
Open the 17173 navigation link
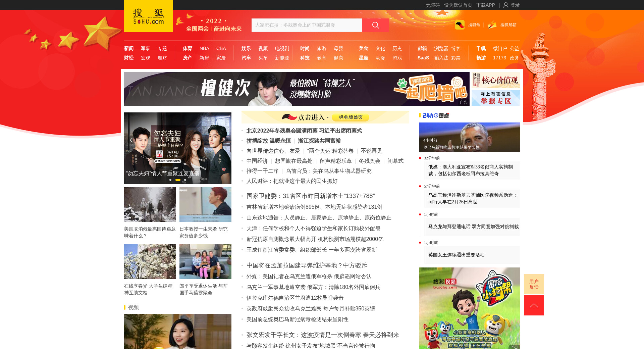coord(499,58)
